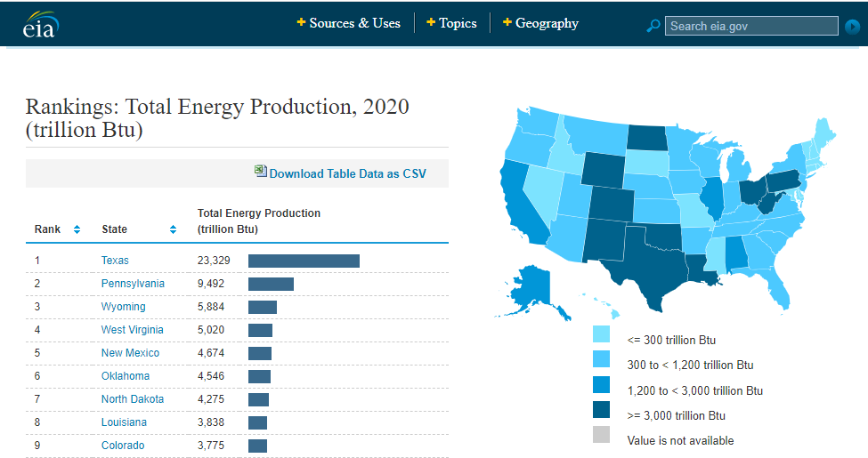Sort table by Rank column arrows
This screenshot has height=458, width=868.
(77, 229)
